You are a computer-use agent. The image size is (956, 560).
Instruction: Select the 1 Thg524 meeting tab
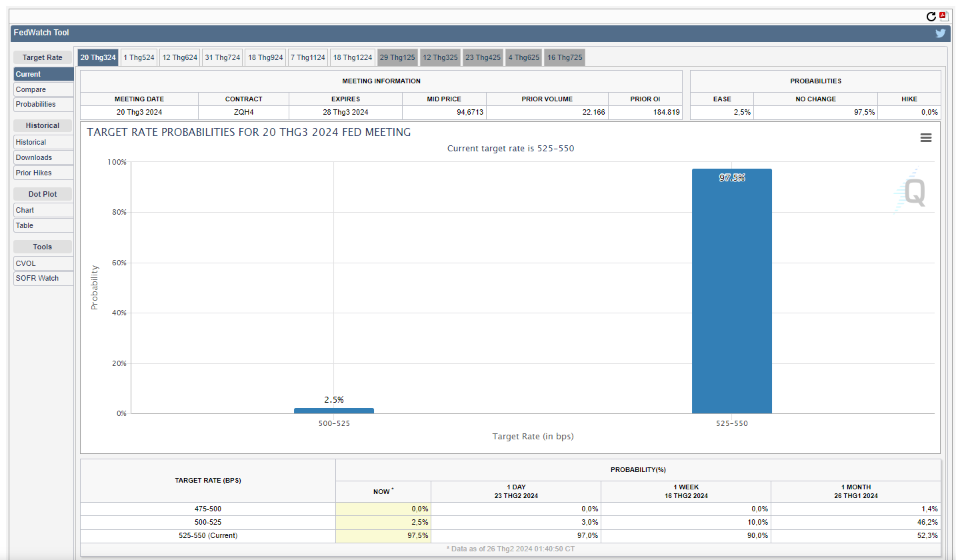139,57
